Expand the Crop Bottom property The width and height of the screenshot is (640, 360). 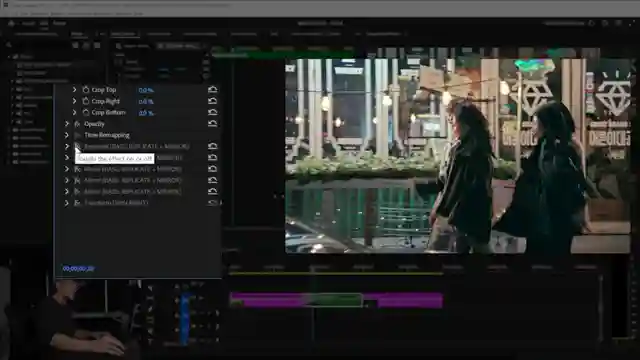74,112
